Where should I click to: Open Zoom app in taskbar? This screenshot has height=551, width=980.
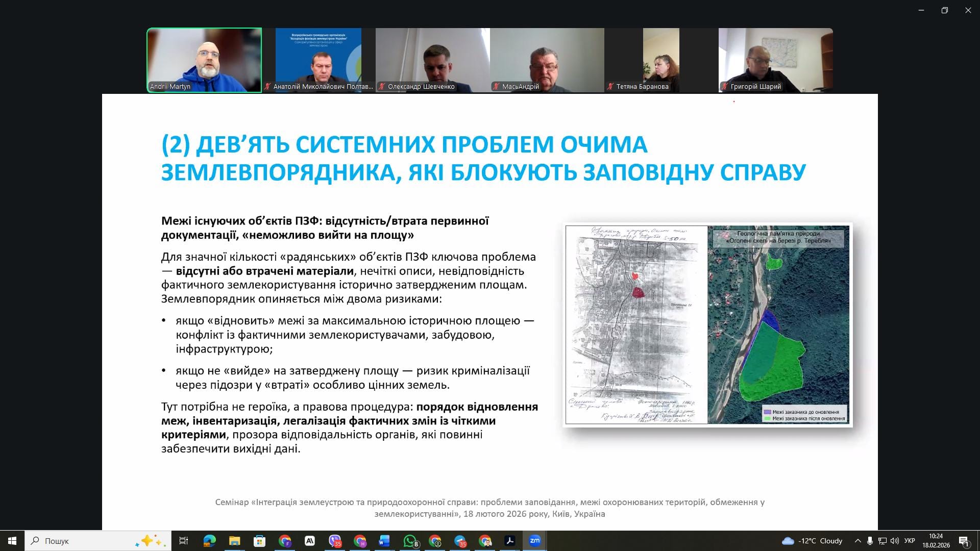coord(534,541)
